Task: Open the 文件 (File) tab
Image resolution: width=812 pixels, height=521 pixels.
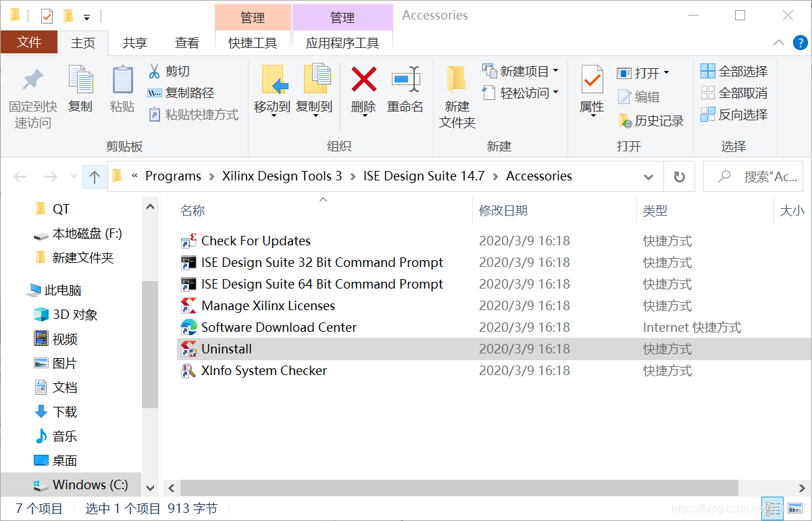Action: tap(29, 42)
